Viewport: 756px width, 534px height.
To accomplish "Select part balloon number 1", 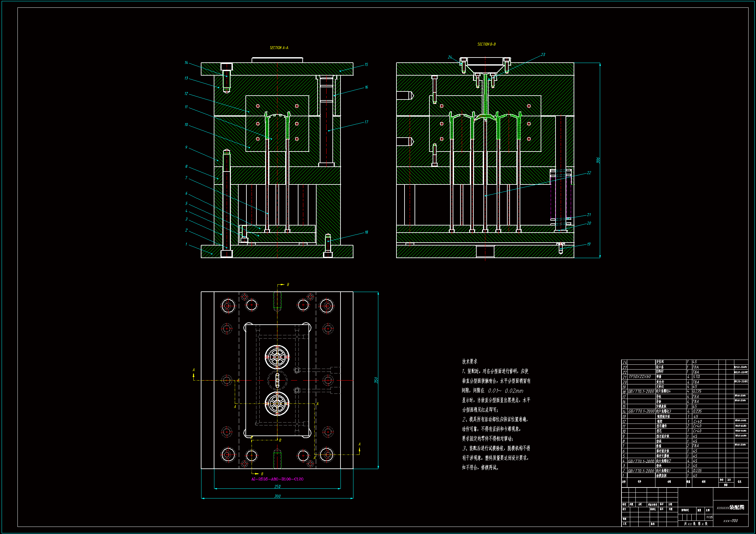I will 186,244.
